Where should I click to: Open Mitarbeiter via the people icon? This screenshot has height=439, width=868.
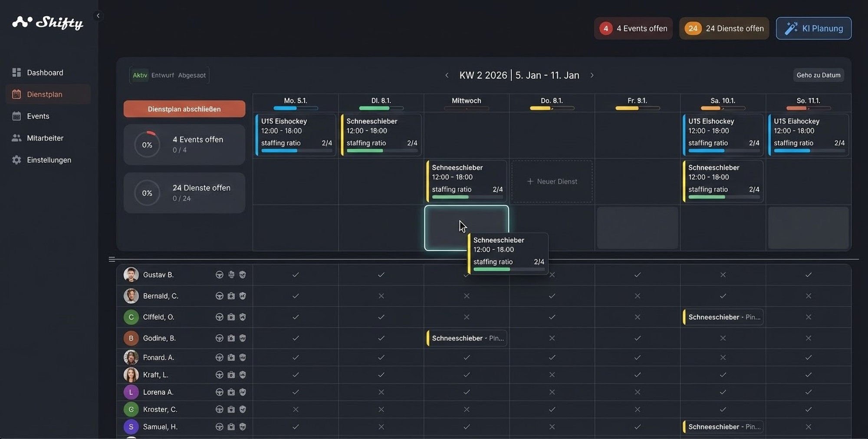point(16,138)
